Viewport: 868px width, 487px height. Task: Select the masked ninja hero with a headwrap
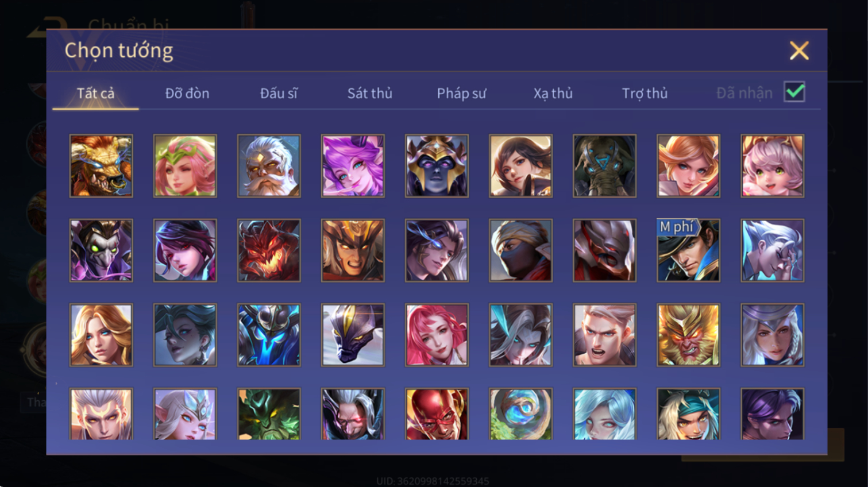520,250
